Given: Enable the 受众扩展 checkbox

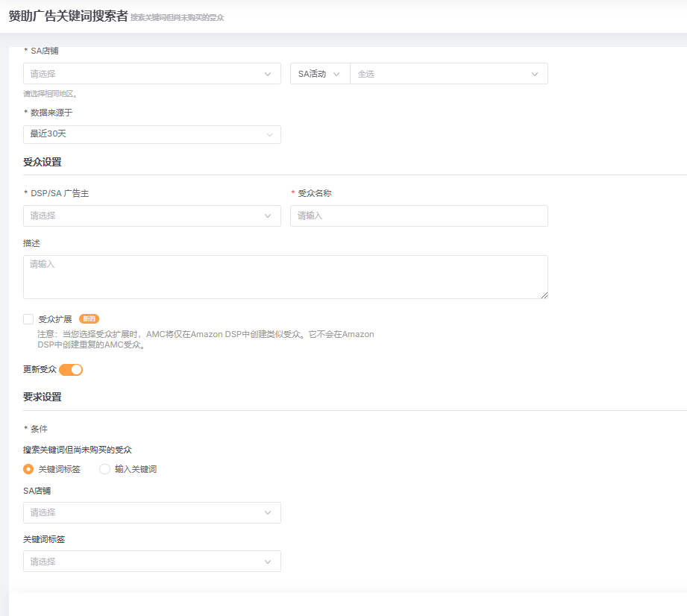Looking at the screenshot, I should [x=28, y=318].
